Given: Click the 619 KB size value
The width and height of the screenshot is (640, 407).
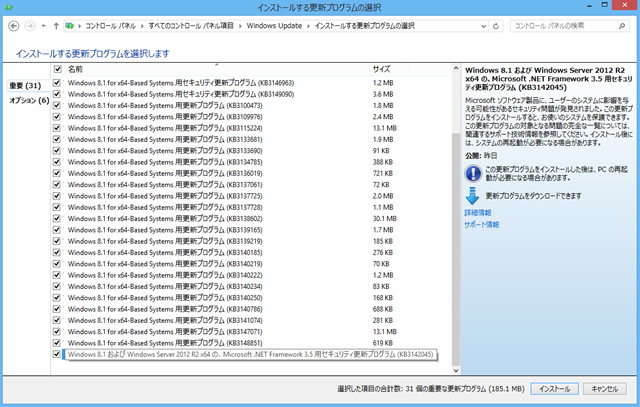Looking at the screenshot, I should pyautogui.click(x=382, y=343).
